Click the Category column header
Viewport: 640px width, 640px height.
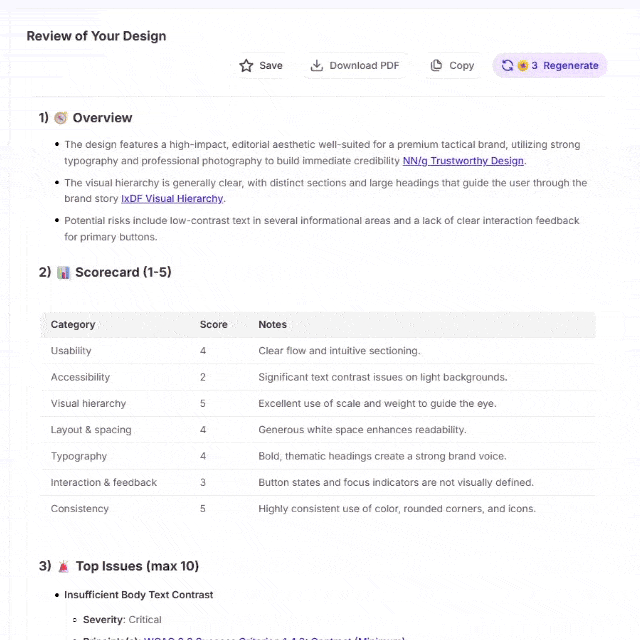(x=73, y=325)
